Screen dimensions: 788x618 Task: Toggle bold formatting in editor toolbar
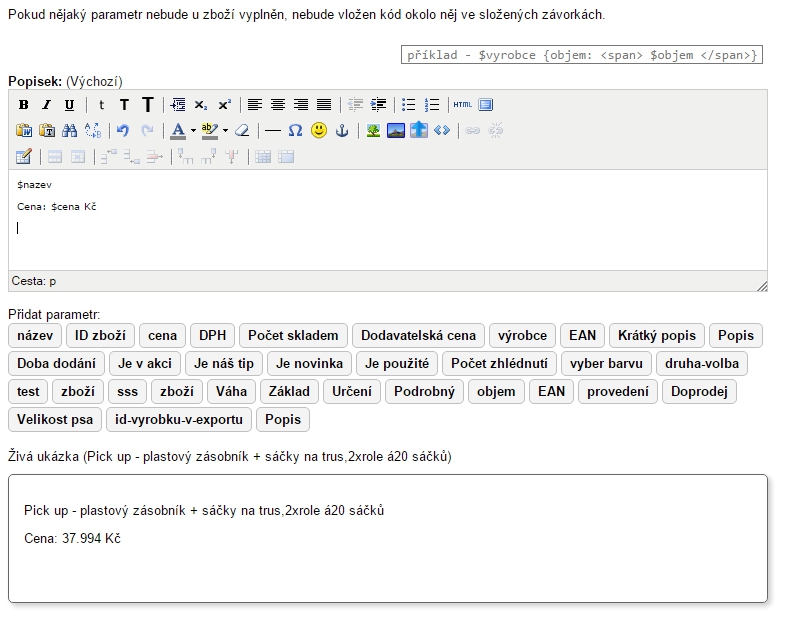(x=24, y=105)
